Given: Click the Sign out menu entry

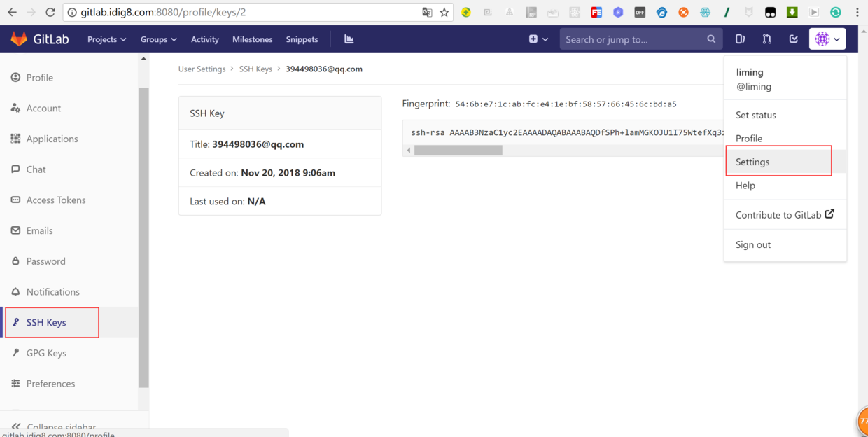Looking at the screenshot, I should point(752,244).
